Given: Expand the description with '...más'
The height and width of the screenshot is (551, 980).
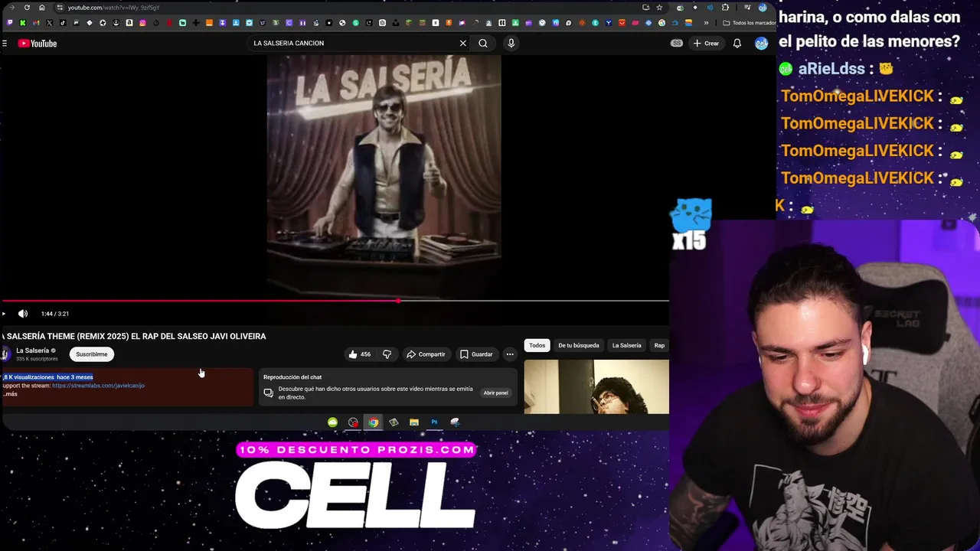Looking at the screenshot, I should point(9,394).
